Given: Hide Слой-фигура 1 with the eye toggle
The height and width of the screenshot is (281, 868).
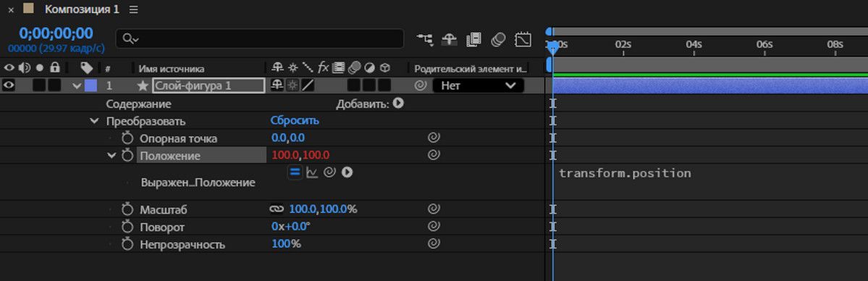Looking at the screenshot, I should point(9,85).
